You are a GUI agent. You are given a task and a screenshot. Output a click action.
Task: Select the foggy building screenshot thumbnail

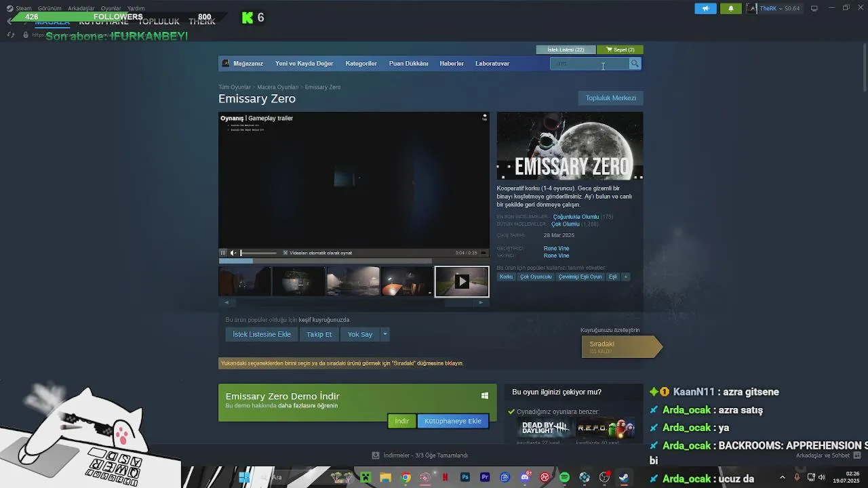click(x=353, y=281)
